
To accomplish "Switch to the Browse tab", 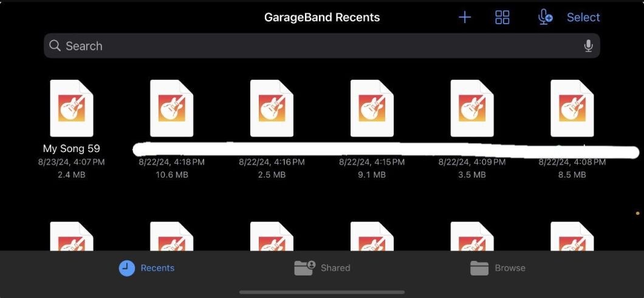I will pos(498,268).
